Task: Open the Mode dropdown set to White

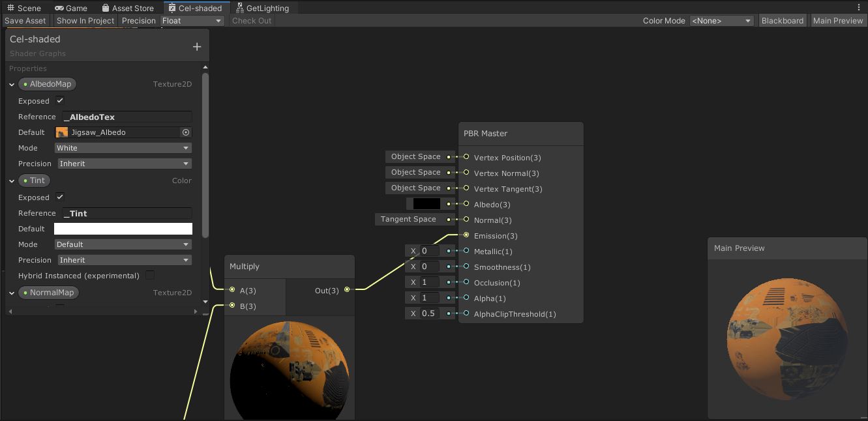Action: [x=123, y=148]
